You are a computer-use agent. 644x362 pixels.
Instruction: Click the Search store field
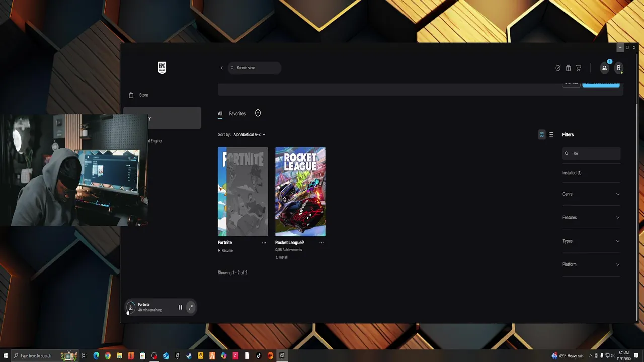coord(255,68)
